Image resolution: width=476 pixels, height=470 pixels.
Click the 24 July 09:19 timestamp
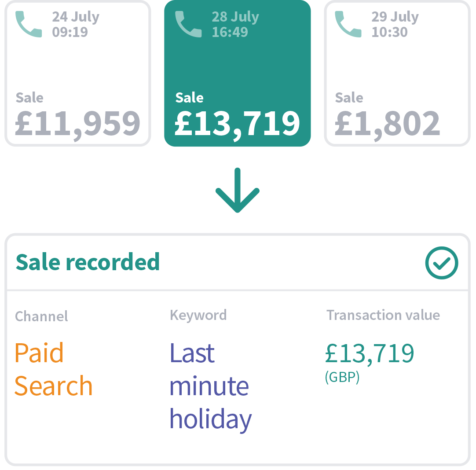(x=76, y=25)
